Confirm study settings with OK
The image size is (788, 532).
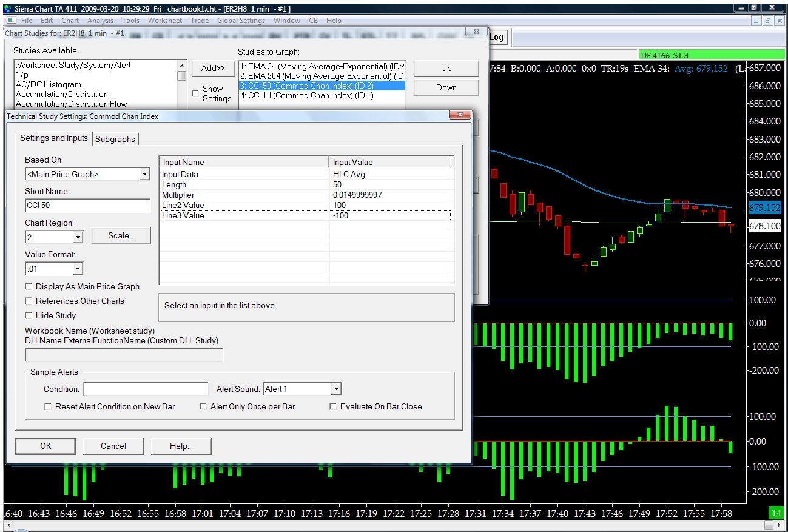pos(46,446)
